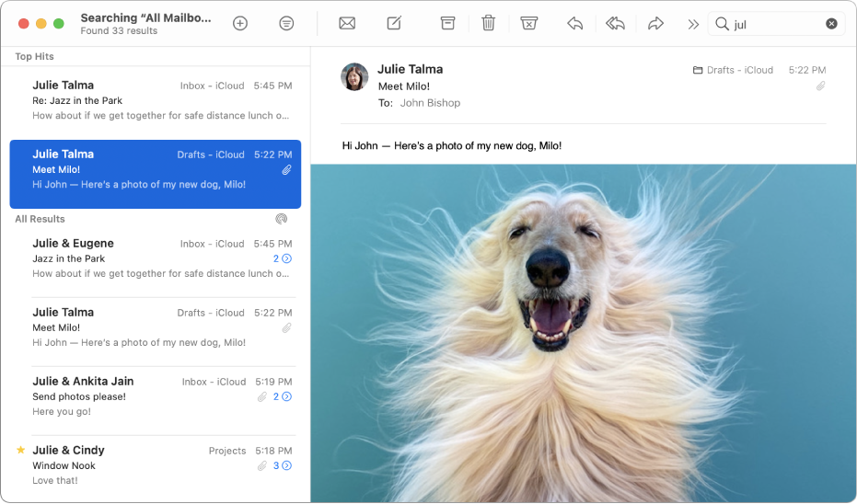
Task: Click Julie Talma's avatar photo
Action: click(x=354, y=76)
